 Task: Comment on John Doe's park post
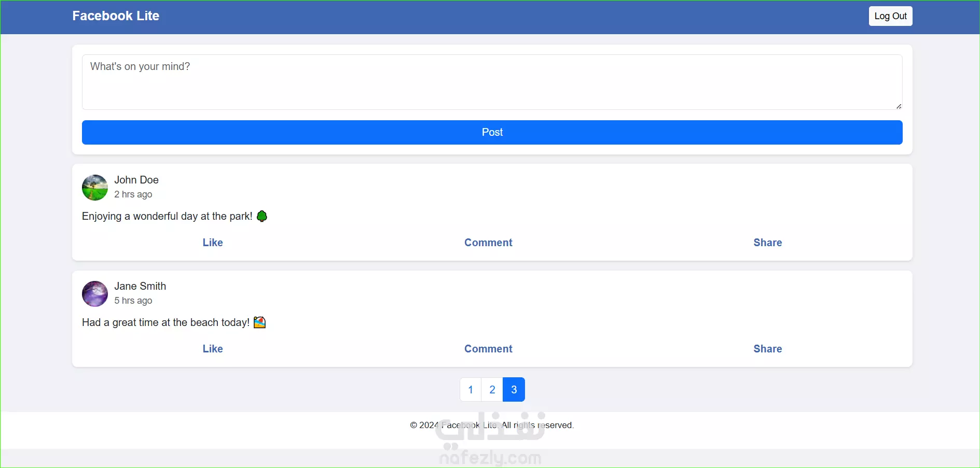point(488,243)
